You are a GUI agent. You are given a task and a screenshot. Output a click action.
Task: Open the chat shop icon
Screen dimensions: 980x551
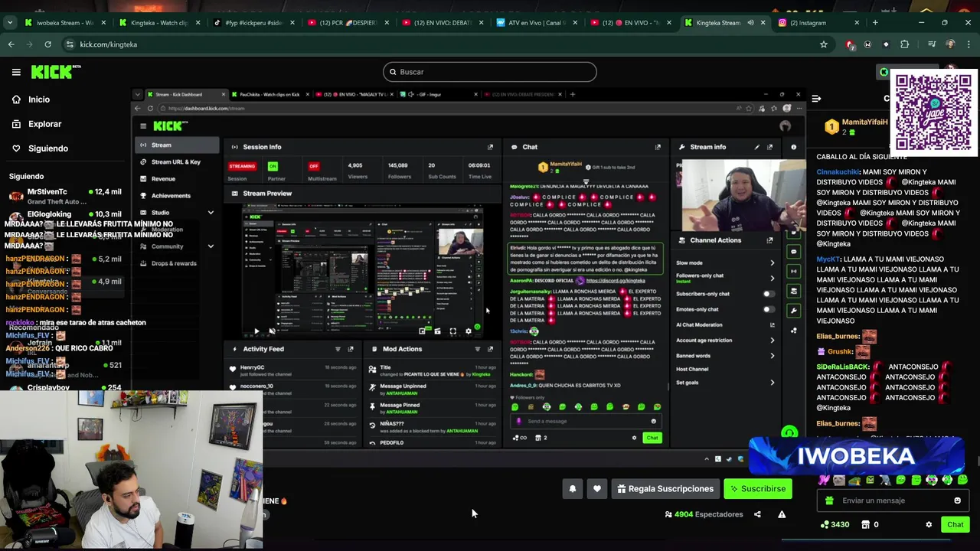click(865, 525)
